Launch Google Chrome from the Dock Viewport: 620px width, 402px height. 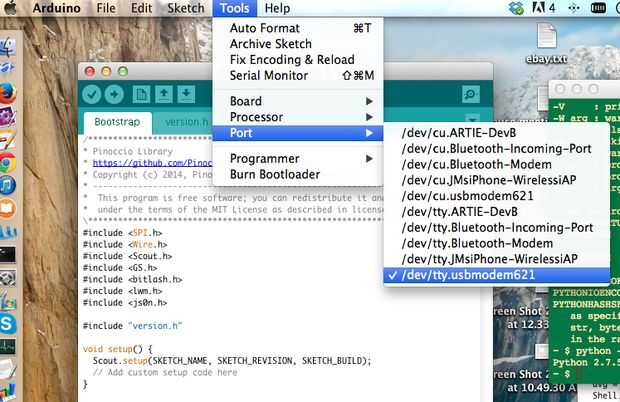coord(8,162)
